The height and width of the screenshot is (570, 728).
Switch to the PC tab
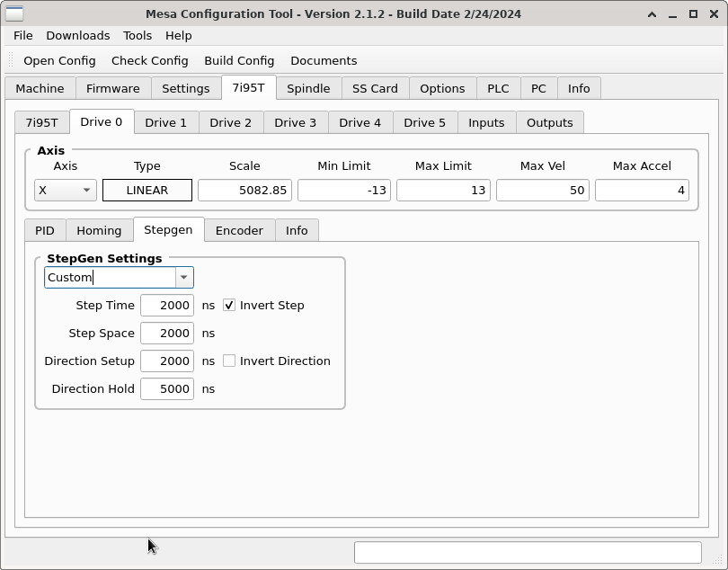click(x=538, y=88)
